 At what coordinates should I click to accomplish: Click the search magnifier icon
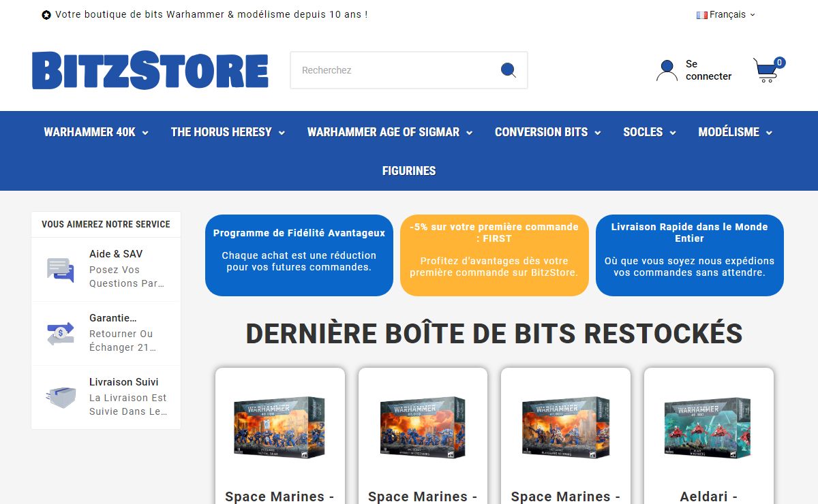pos(508,70)
